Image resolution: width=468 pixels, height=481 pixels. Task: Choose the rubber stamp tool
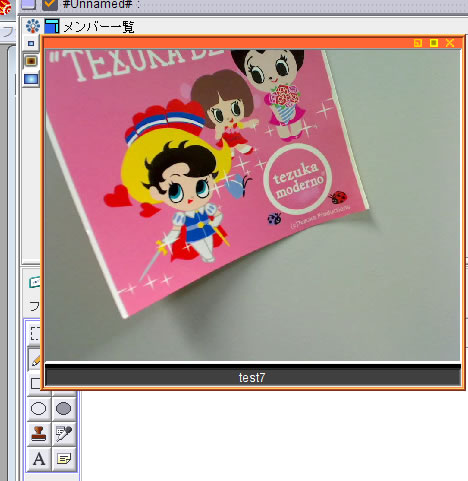tap(39, 433)
